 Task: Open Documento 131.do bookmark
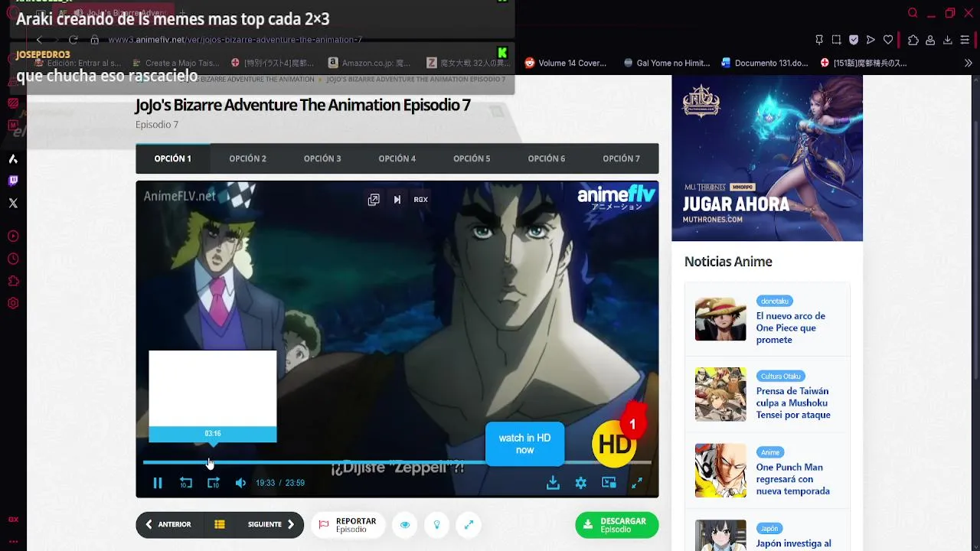(x=764, y=64)
